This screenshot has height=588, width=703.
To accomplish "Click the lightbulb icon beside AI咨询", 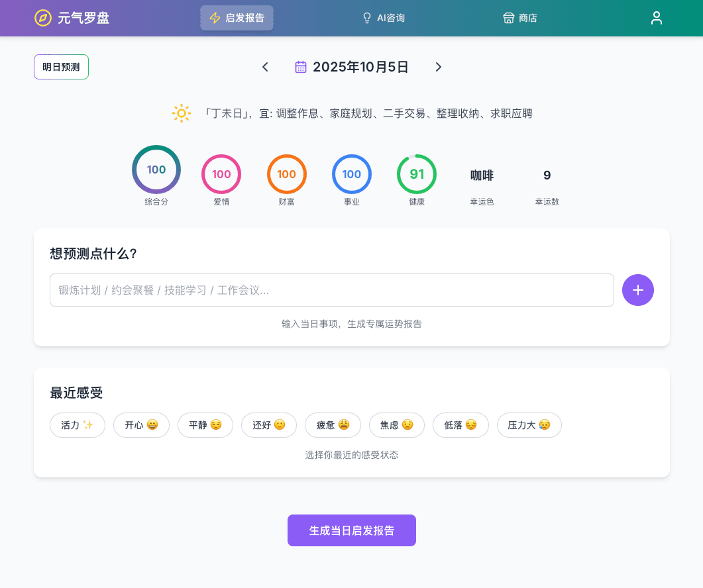I will point(367,18).
